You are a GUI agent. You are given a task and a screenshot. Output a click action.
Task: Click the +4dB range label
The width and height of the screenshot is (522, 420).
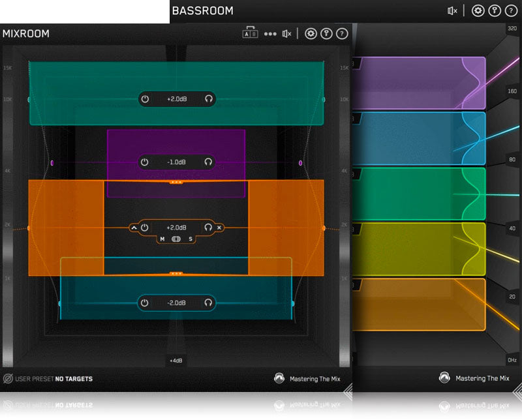(176, 361)
